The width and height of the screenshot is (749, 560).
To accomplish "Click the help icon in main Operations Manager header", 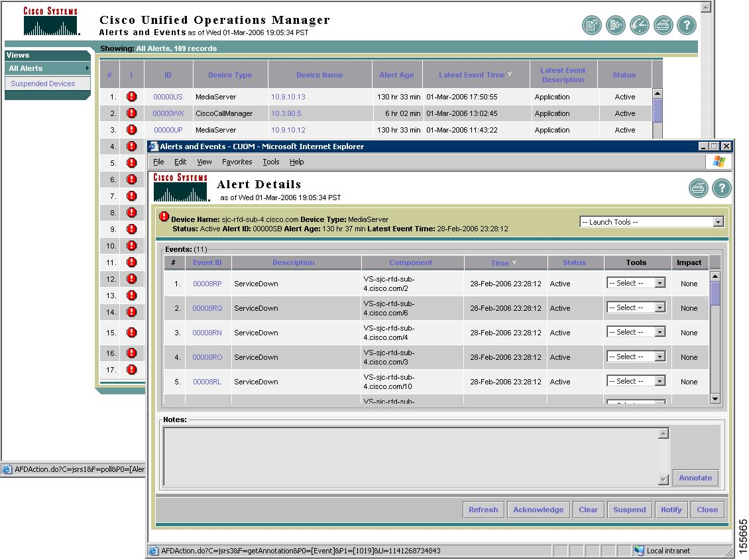I will [x=687, y=25].
